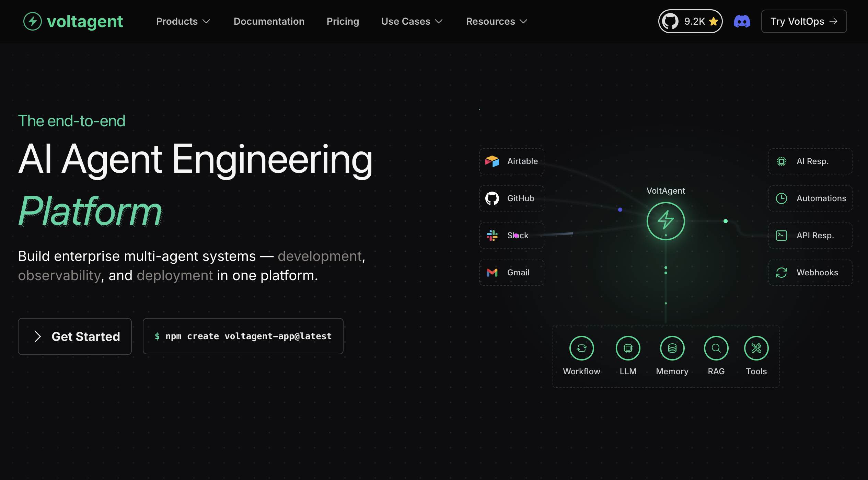Click the word 'observability' in the description
The height and width of the screenshot is (480, 868).
(59, 275)
